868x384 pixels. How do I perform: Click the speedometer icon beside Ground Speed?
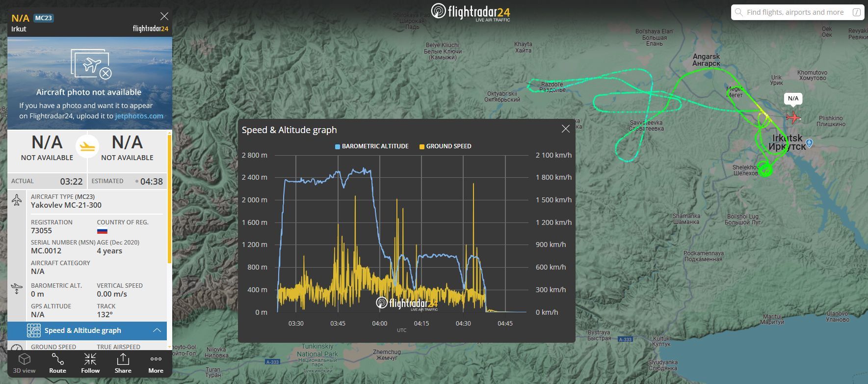click(x=17, y=348)
